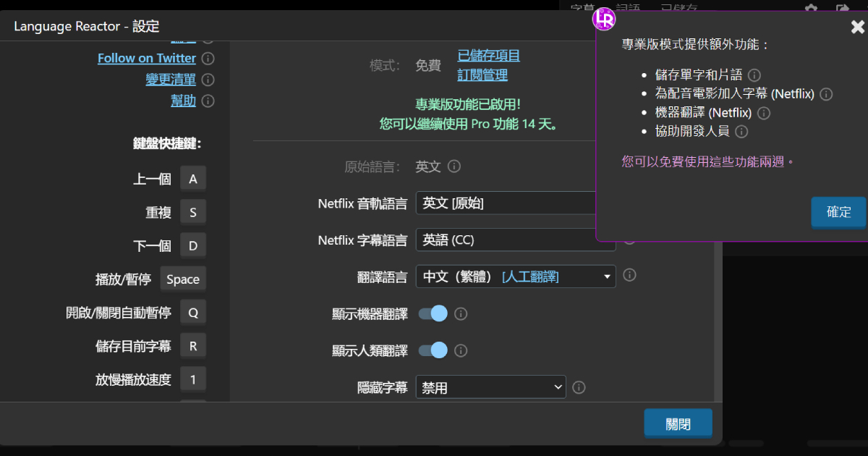The width and height of the screenshot is (868, 456).
Task: Click the A key for 上一個
Action: (193, 179)
